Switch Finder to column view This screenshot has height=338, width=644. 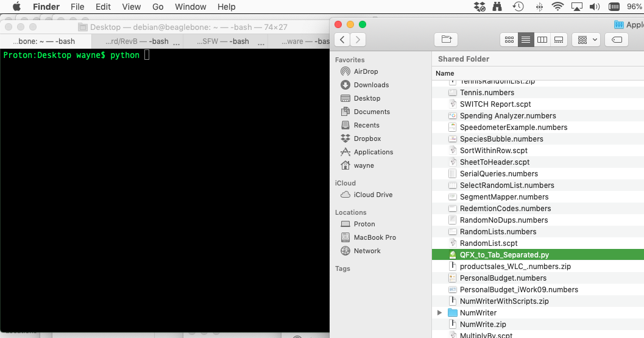(542, 40)
